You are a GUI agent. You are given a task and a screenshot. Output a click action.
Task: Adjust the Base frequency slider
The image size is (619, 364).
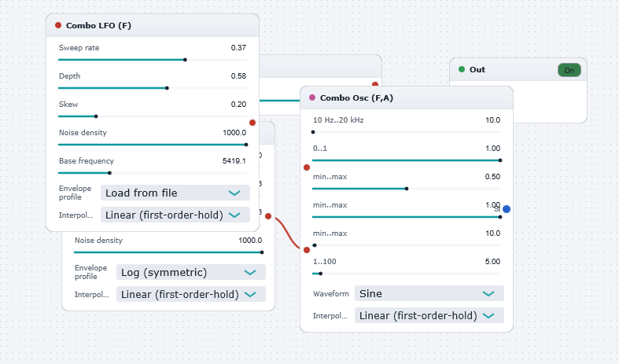click(x=153, y=173)
